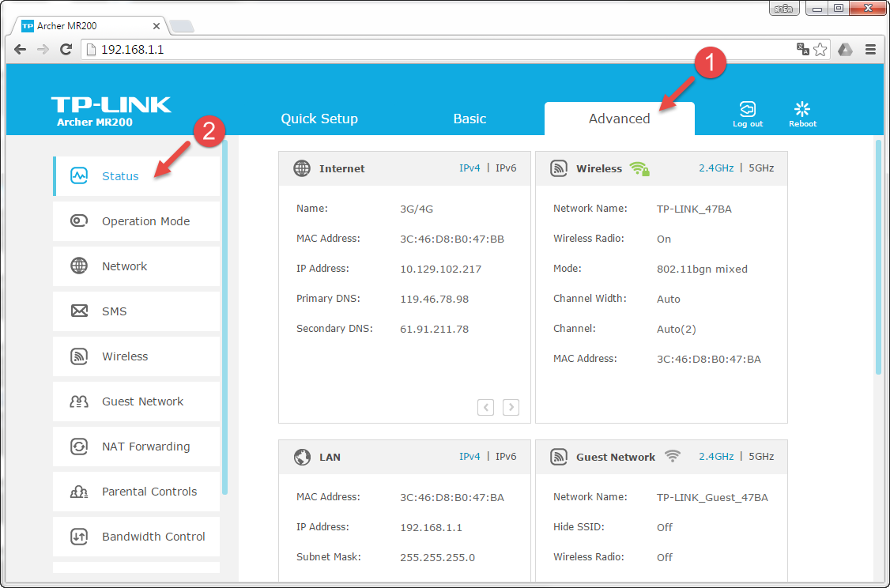The height and width of the screenshot is (588, 890).
Task: Click the Wireless sidebar icon
Action: tap(79, 356)
